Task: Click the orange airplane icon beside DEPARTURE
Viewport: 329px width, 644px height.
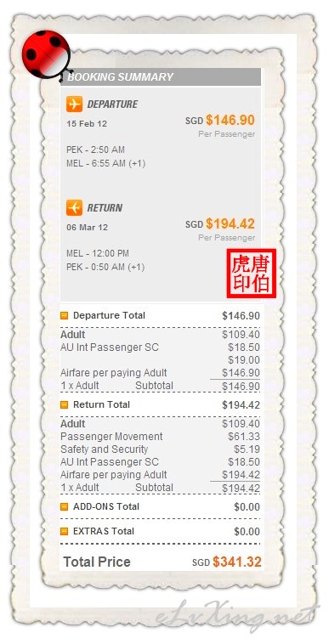Action: [74, 105]
